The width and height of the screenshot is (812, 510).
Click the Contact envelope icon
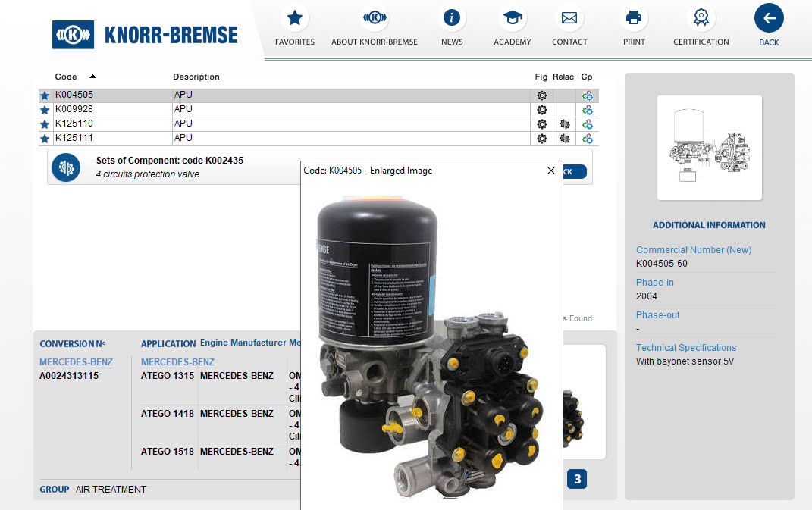click(569, 18)
